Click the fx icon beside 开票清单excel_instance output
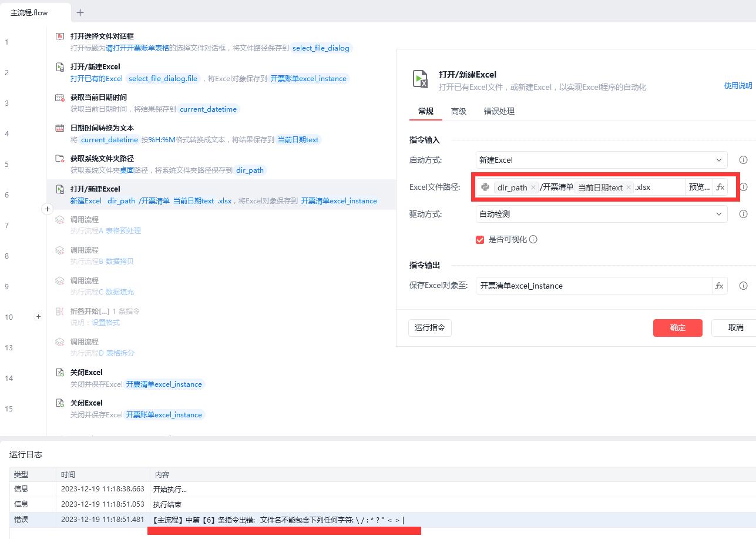 click(x=720, y=286)
